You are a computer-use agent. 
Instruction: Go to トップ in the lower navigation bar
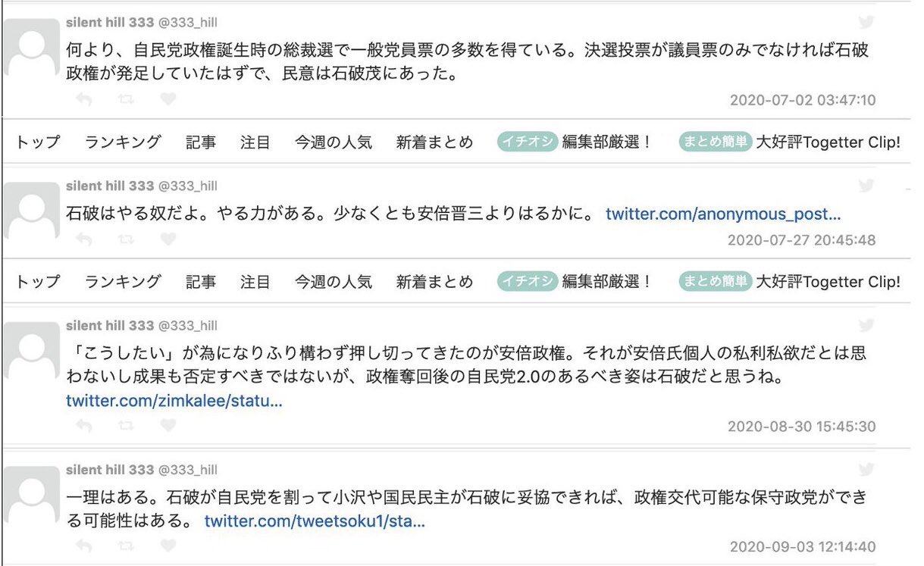38,282
